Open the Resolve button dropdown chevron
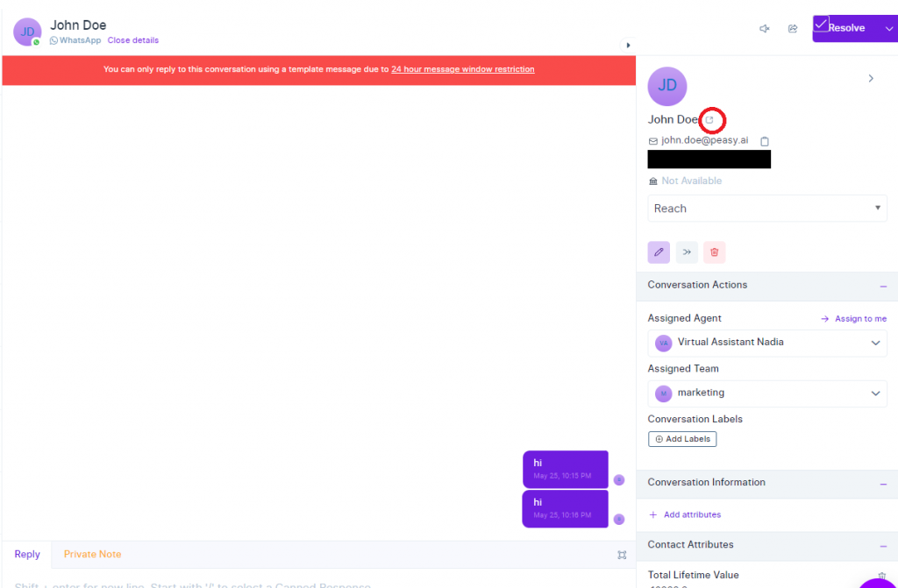898x588 pixels. (x=889, y=28)
